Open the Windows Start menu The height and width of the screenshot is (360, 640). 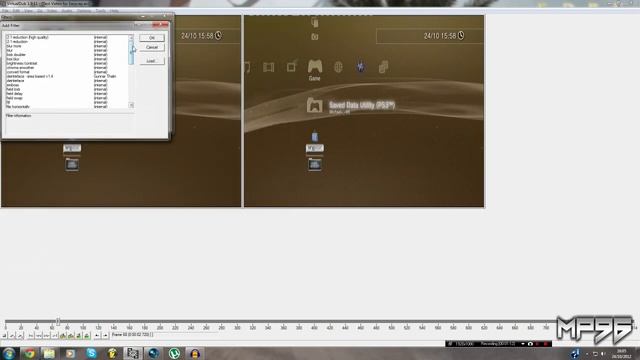coord(9,353)
